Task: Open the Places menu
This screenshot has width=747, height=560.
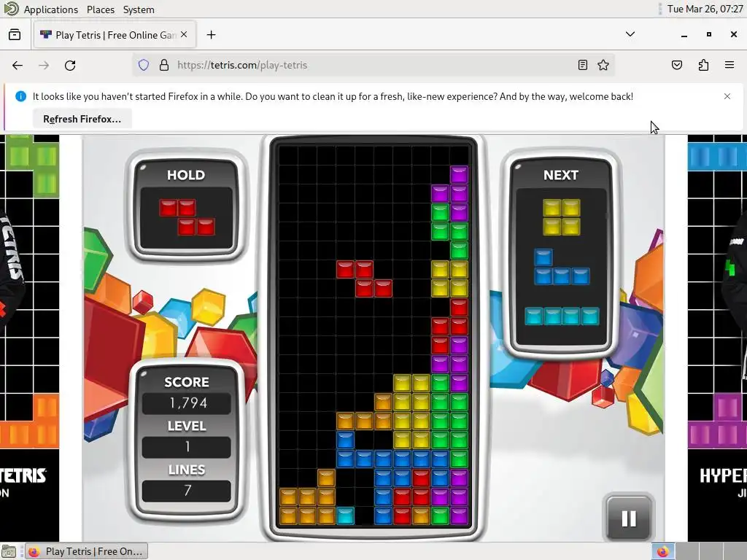Action: [101, 9]
